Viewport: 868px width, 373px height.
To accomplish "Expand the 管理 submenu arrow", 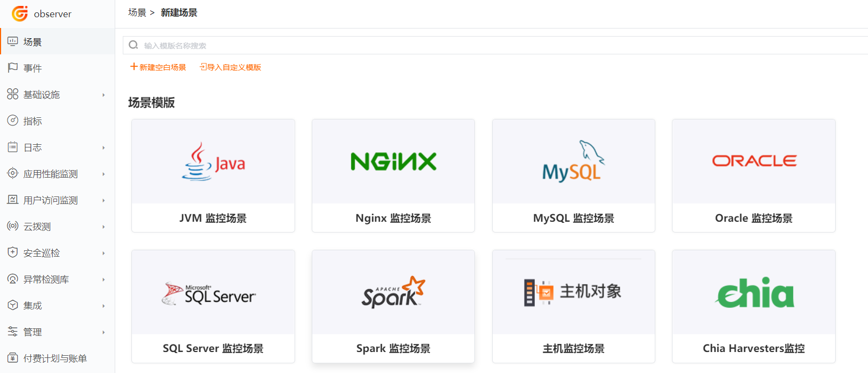I will click(x=103, y=333).
